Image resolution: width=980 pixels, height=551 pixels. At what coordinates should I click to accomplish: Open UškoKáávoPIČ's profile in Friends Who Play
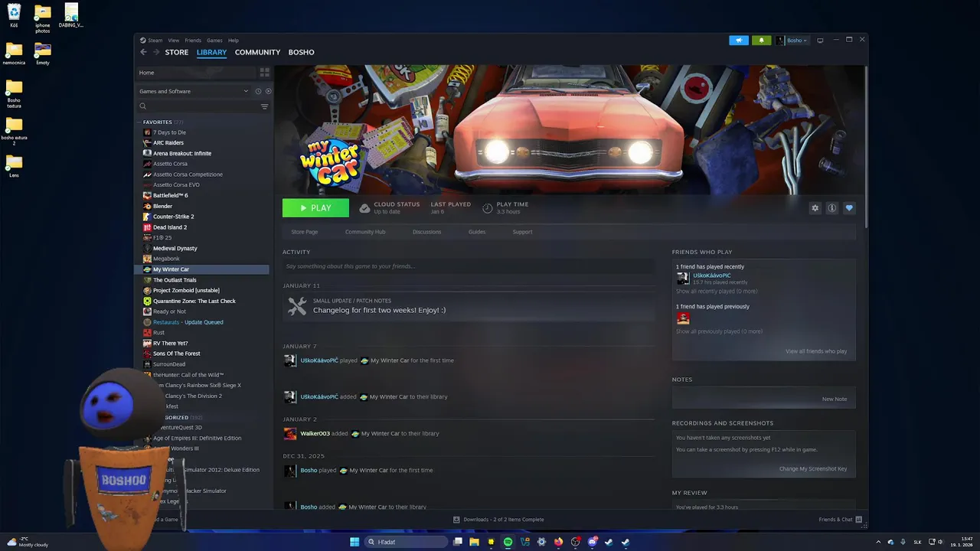tap(712, 275)
